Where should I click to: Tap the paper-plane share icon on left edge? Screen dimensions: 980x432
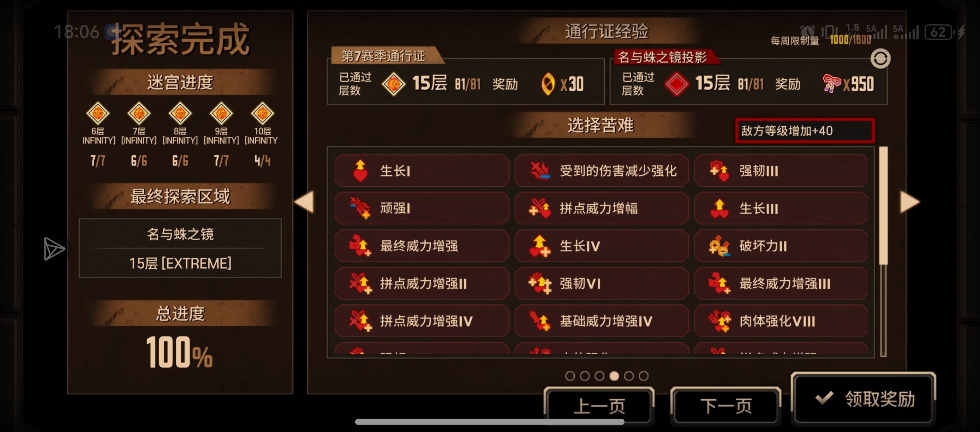[54, 249]
